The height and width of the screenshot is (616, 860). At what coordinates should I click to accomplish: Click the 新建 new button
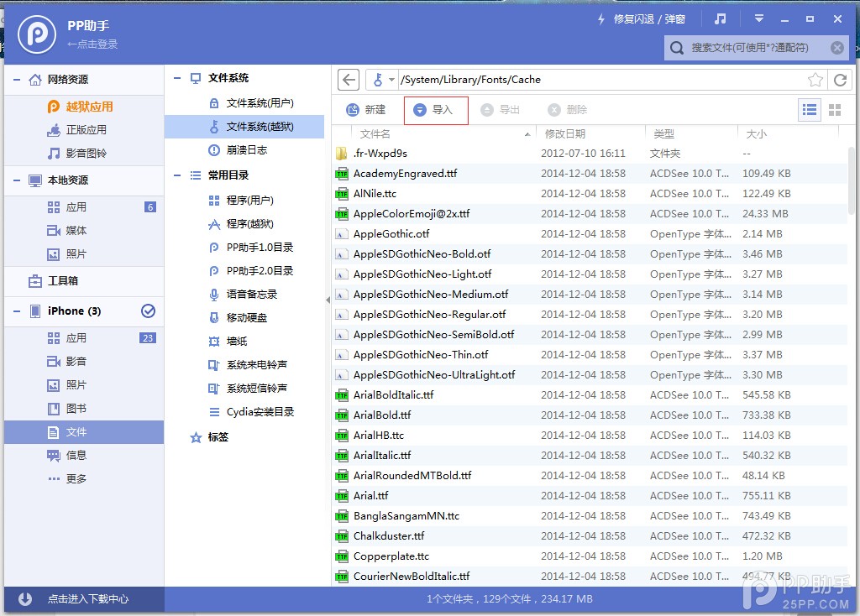pos(366,110)
